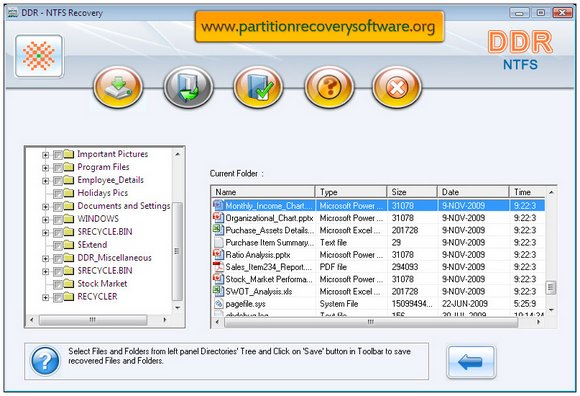Viewport: 580px width, 396px height.
Task: Click the icon next to Organizational_Chart.pptx
Action: coord(218,217)
